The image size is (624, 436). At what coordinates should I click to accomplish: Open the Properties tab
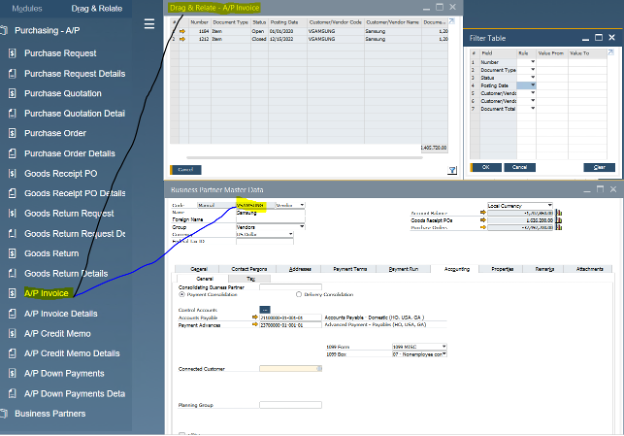click(502, 269)
